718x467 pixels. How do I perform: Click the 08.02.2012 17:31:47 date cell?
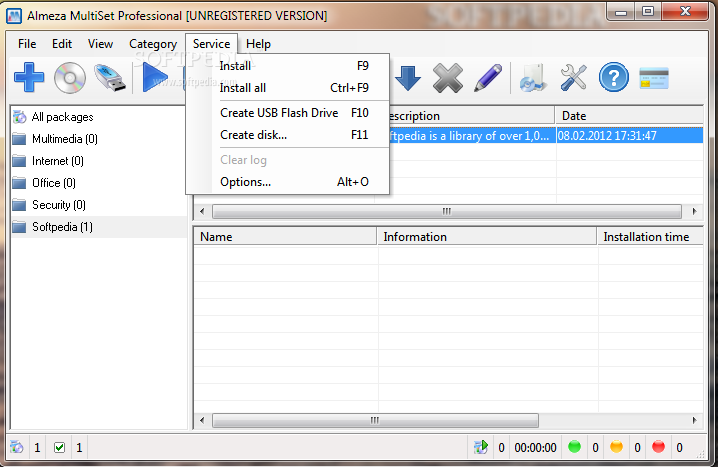(x=630, y=136)
